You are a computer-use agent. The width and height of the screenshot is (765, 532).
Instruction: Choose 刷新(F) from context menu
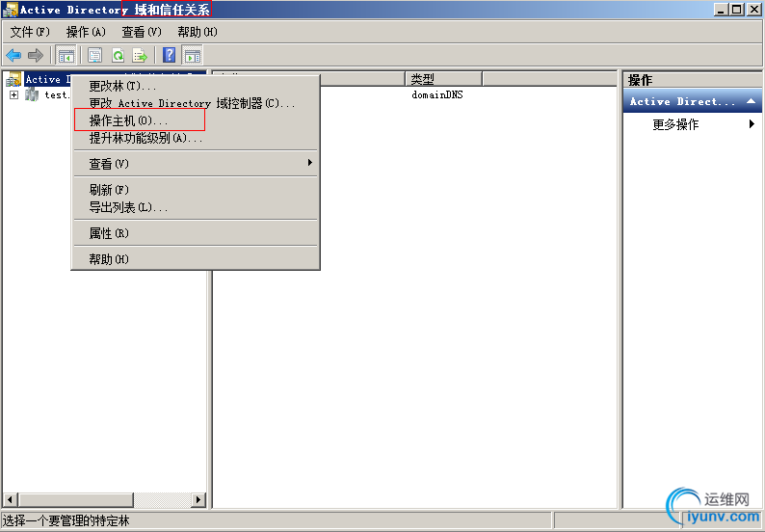196,189
